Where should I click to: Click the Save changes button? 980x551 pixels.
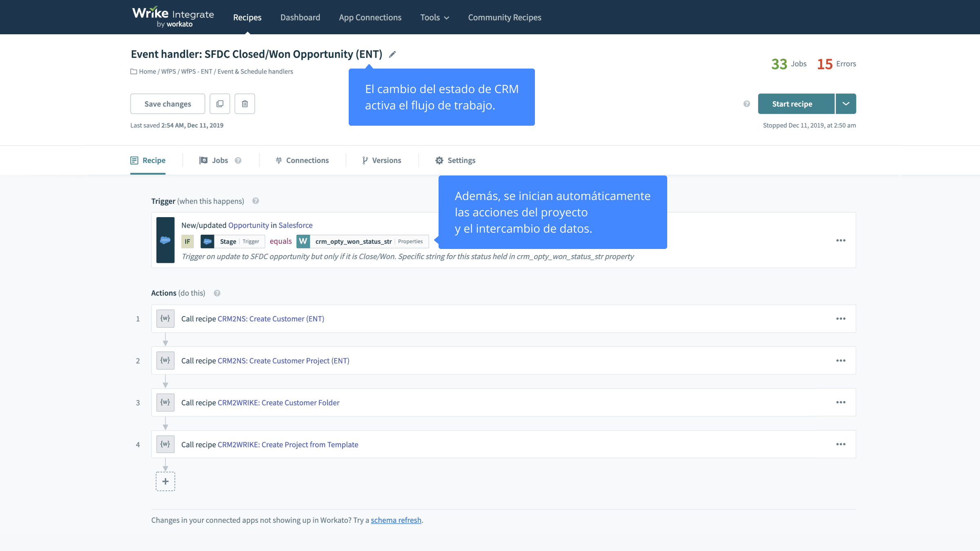168,104
